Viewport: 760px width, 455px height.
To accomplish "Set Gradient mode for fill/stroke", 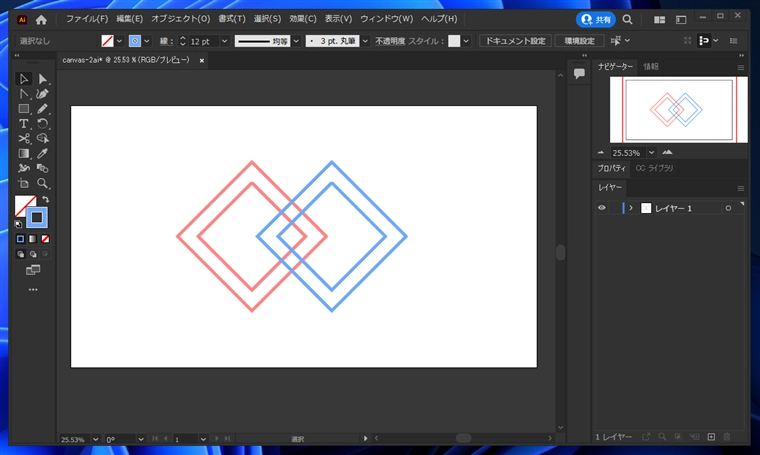I will coord(32,239).
